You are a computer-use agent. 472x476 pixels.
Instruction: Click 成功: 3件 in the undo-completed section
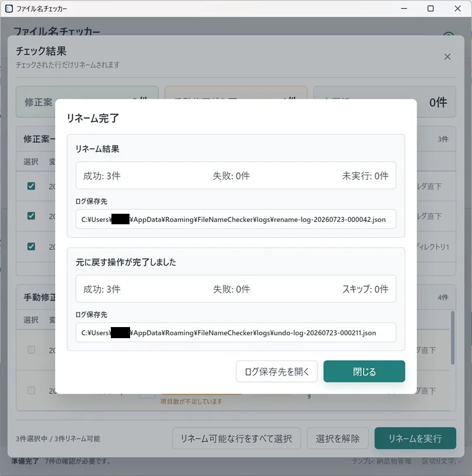point(102,289)
